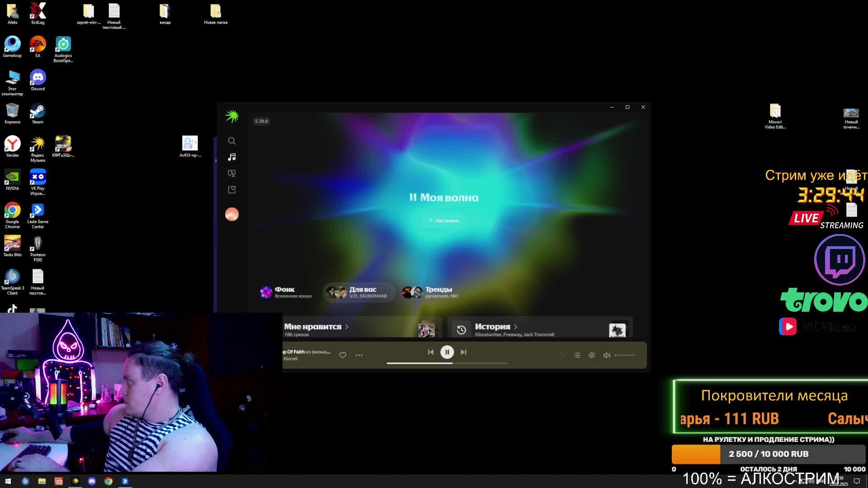Open track options three-dot menu
Image resolution: width=868 pixels, height=488 pixels.
pyautogui.click(x=359, y=355)
